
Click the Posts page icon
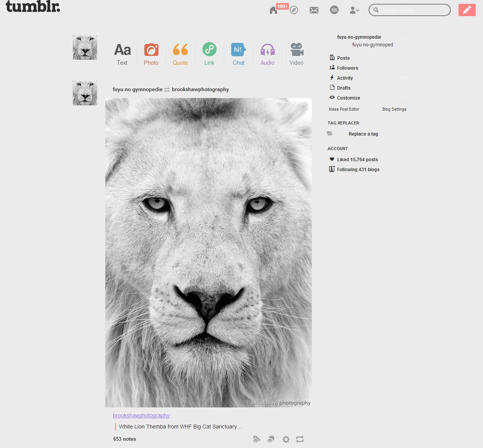[x=332, y=57]
